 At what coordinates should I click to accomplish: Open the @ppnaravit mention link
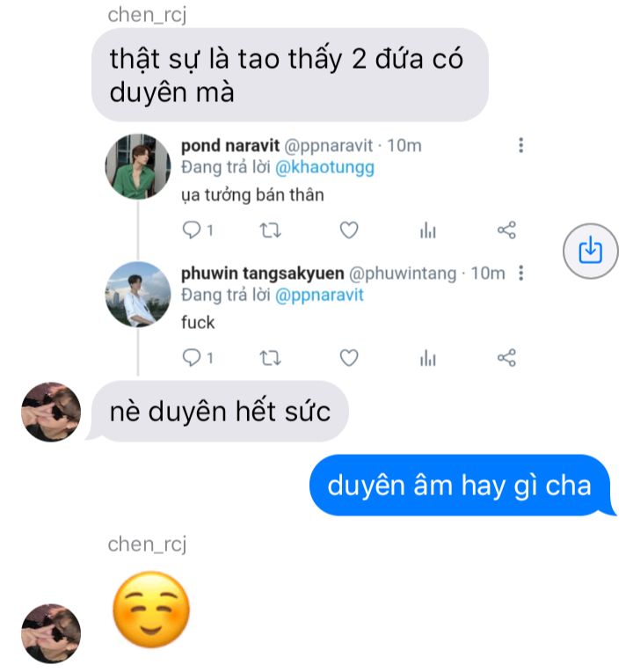(319, 295)
